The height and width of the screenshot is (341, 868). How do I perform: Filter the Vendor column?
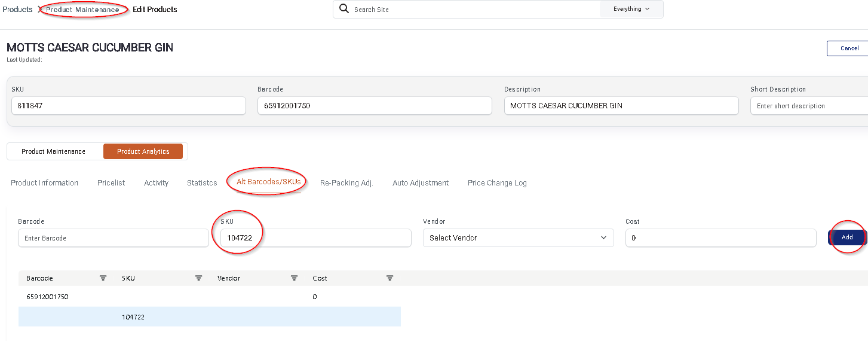(294, 278)
